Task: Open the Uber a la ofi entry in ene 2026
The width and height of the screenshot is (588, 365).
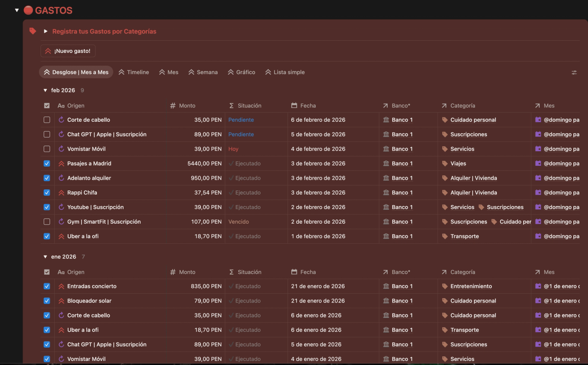Action: (x=83, y=330)
